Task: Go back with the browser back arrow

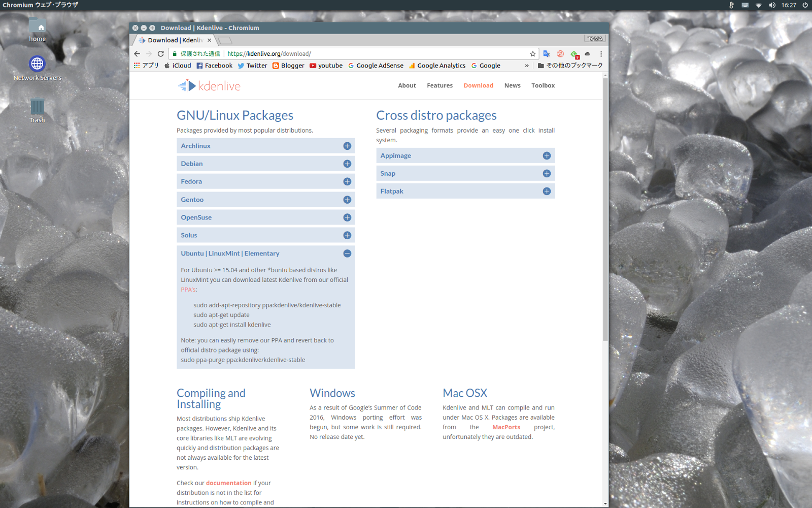Action: point(137,54)
